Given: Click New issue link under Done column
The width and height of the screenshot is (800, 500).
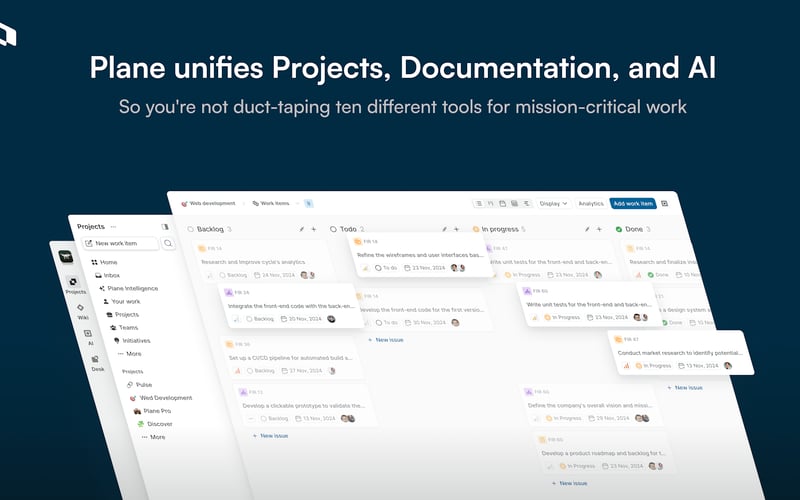Looking at the screenshot, I should click(x=685, y=388).
